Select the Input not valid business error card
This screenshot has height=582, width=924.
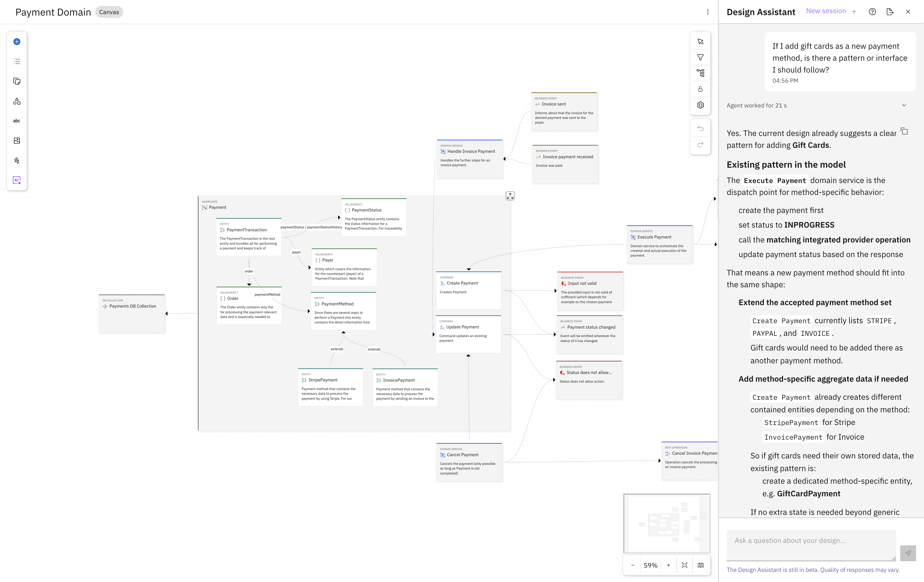[x=590, y=291]
